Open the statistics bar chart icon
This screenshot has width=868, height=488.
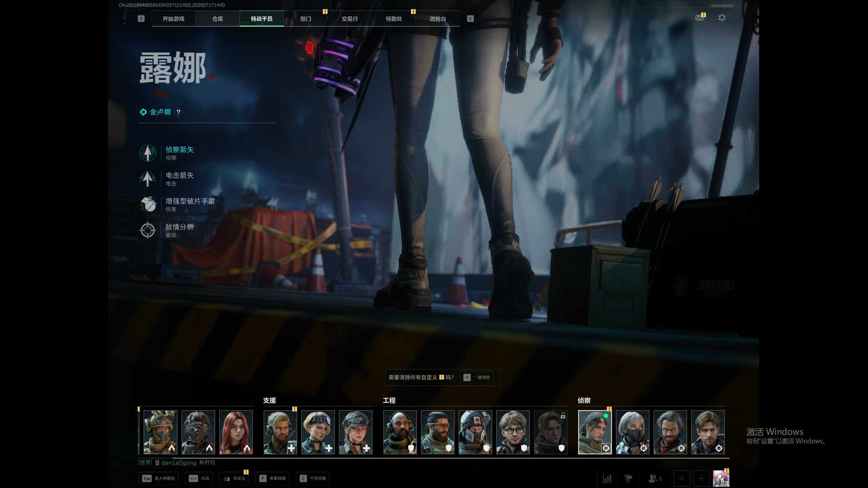point(607,479)
